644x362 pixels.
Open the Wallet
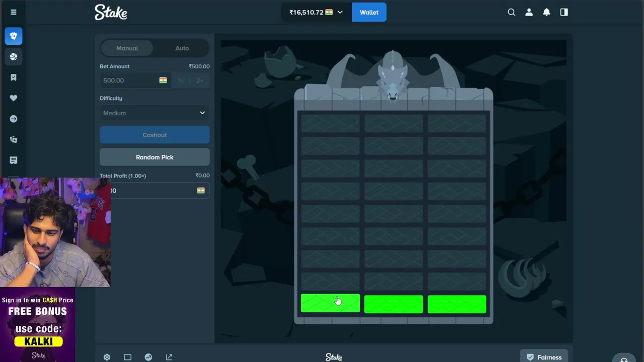(369, 12)
